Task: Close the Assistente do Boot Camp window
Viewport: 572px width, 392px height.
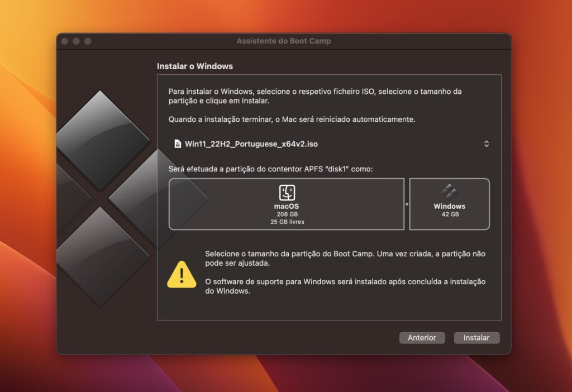Action: 64,41
